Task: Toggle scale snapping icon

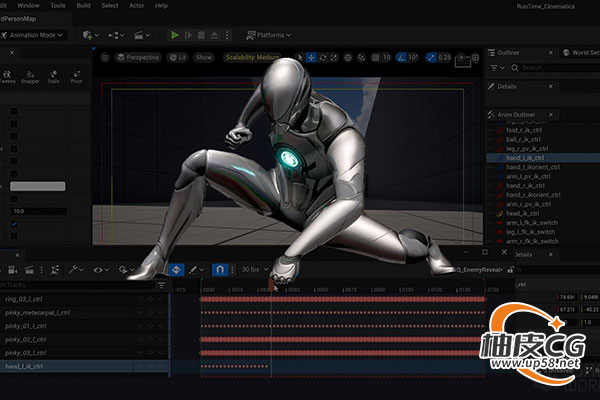Action: (431, 57)
